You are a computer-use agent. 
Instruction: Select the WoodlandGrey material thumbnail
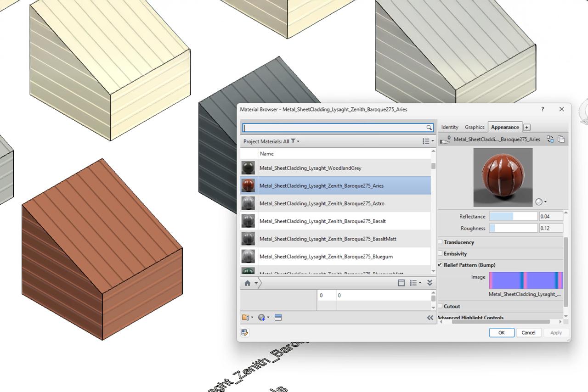(x=248, y=168)
